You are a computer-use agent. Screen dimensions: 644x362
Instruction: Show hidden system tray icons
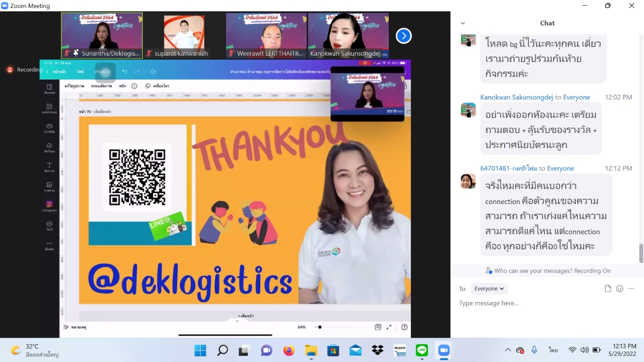(508, 350)
